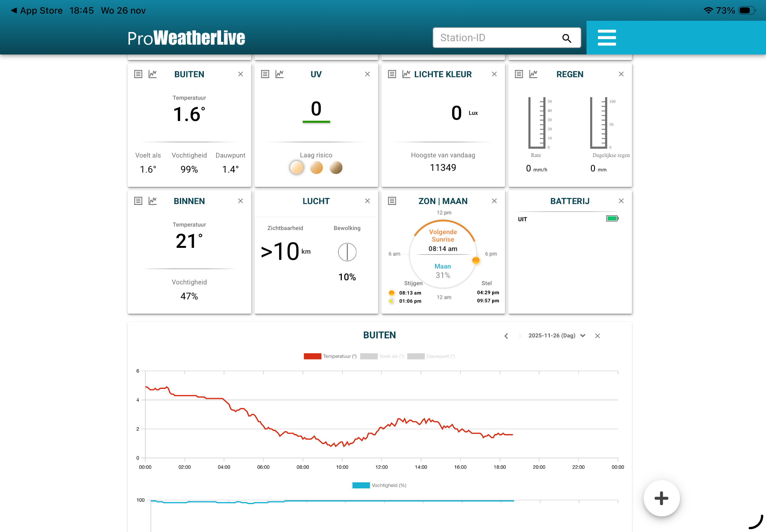
Task: Open the ZON | MAAN list icon
Action: 392,201
